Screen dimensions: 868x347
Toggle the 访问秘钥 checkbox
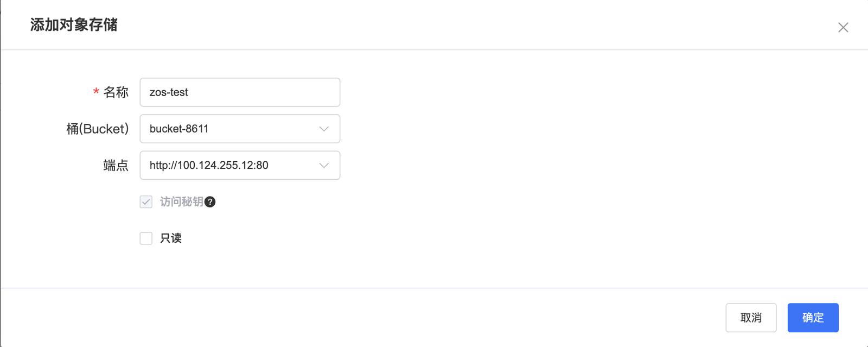[x=146, y=202]
